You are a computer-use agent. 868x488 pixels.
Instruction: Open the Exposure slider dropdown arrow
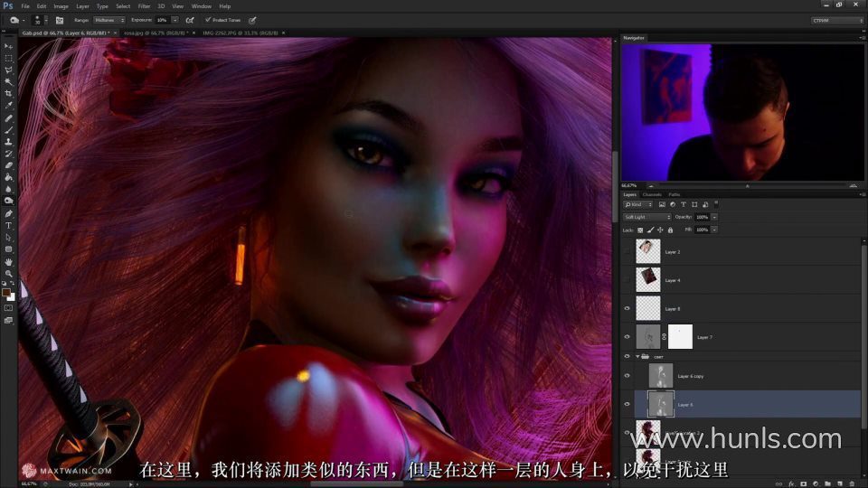pos(175,20)
